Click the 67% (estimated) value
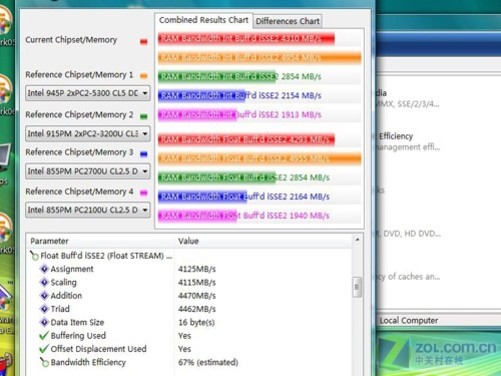501x376 pixels. point(208,362)
